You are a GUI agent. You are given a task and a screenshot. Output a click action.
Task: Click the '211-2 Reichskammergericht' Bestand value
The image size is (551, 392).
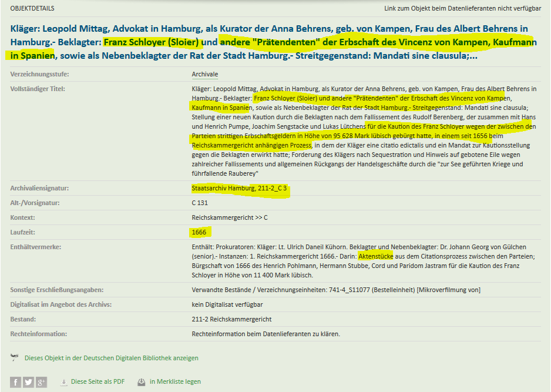pyautogui.click(x=231, y=319)
